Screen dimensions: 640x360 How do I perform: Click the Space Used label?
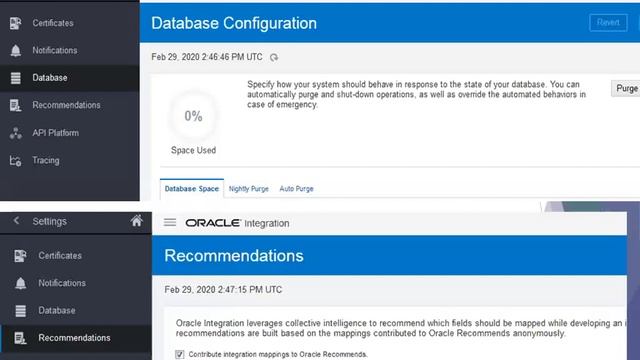click(x=193, y=150)
